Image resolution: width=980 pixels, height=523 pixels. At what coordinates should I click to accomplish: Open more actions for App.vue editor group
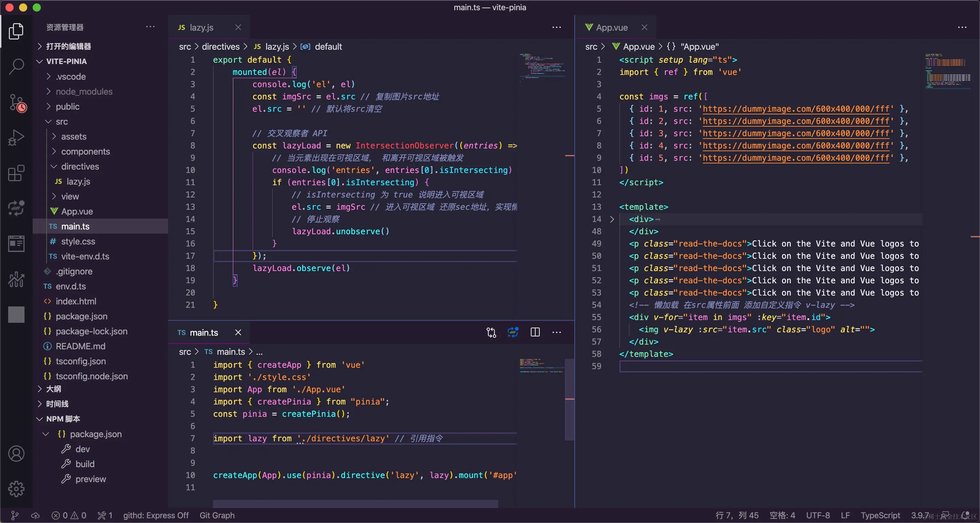[x=962, y=27]
